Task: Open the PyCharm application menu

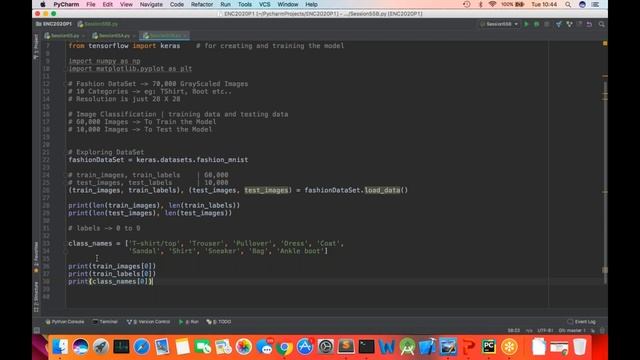Action: tap(66, 4)
